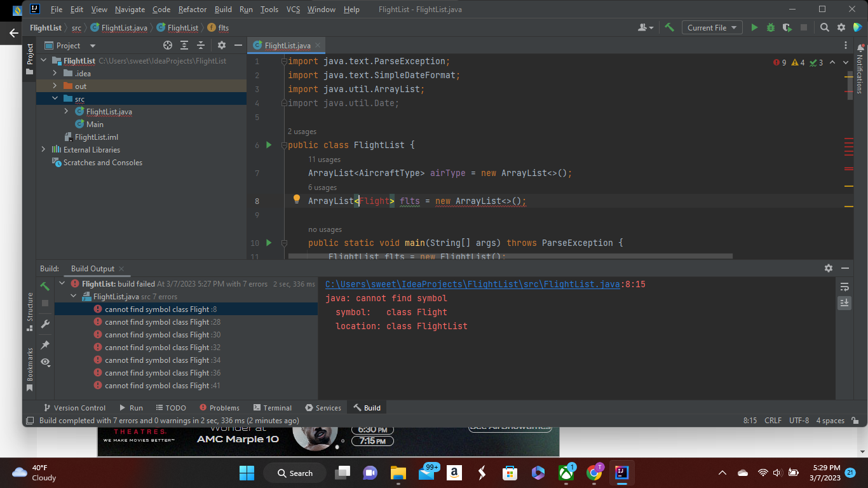Start the Debug session via the bug icon
The image size is (868, 488).
[770, 27]
